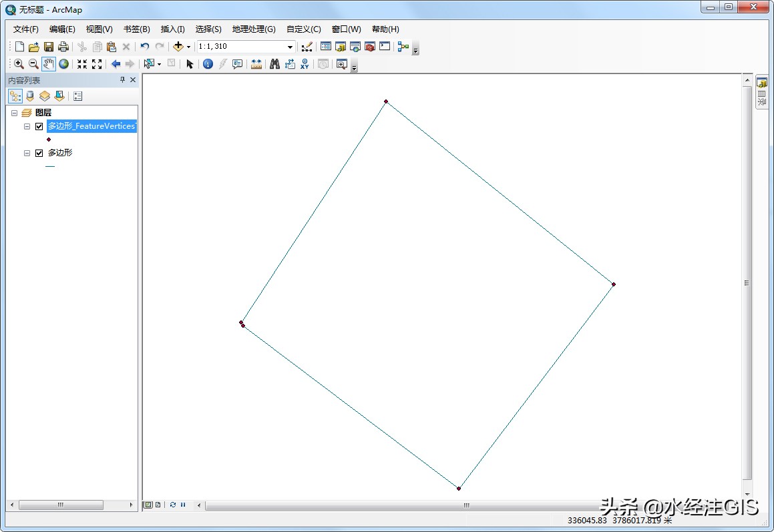Click the Go To XY icon

(305, 63)
